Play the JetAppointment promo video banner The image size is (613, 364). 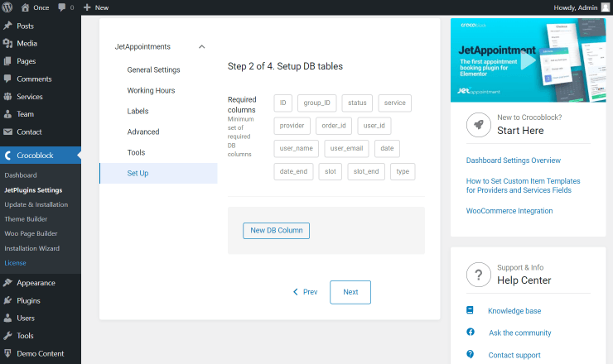click(x=528, y=60)
